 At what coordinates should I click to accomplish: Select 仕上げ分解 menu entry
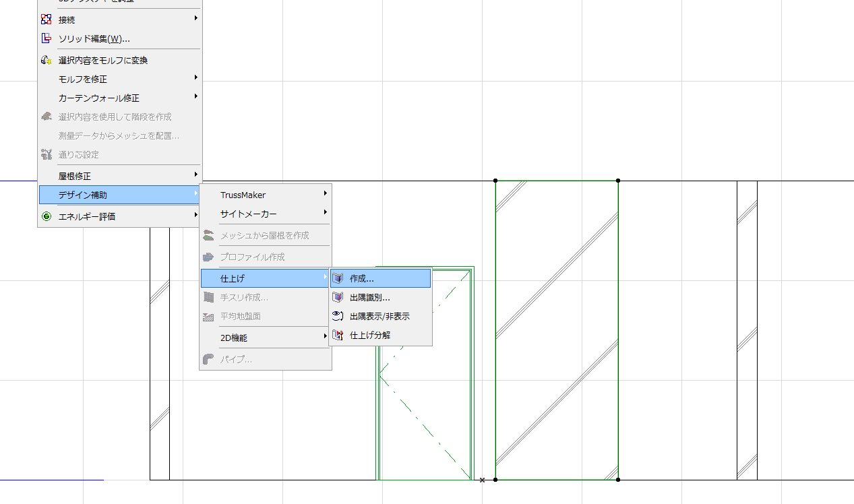[x=380, y=335]
